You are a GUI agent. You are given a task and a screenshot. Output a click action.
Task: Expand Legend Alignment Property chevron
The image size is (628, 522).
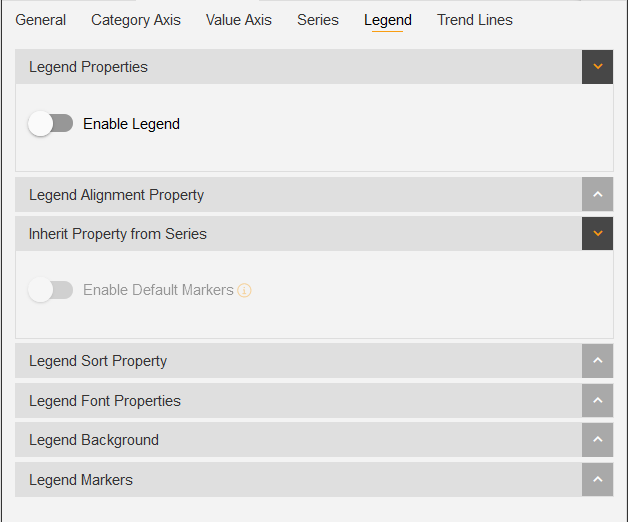click(597, 194)
